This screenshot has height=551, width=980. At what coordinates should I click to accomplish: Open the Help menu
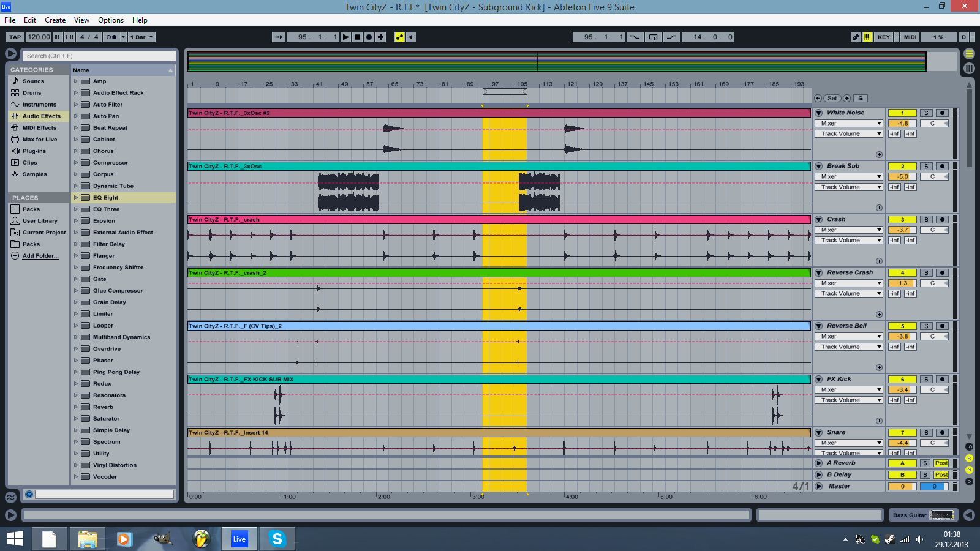click(x=140, y=20)
